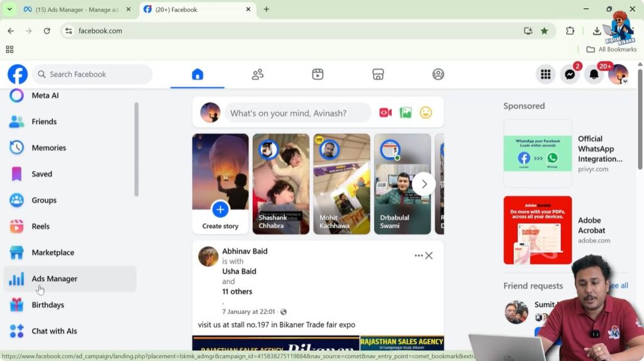The height and width of the screenshot is (361, 644).
Task: Open Saved in the left sidebar
Action: [x=70, y=174]
